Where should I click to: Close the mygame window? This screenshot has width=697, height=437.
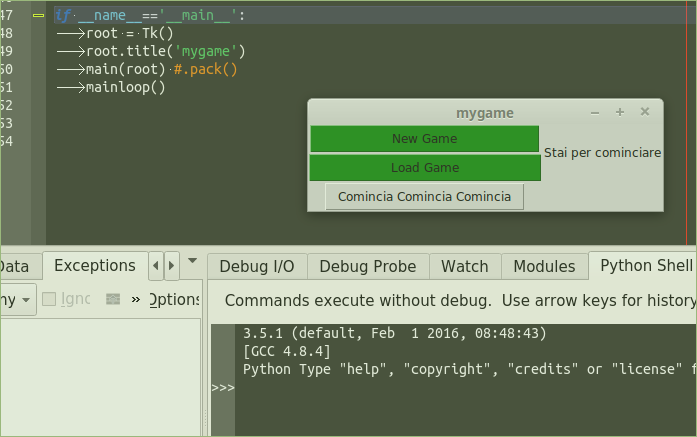pos(645,112)
